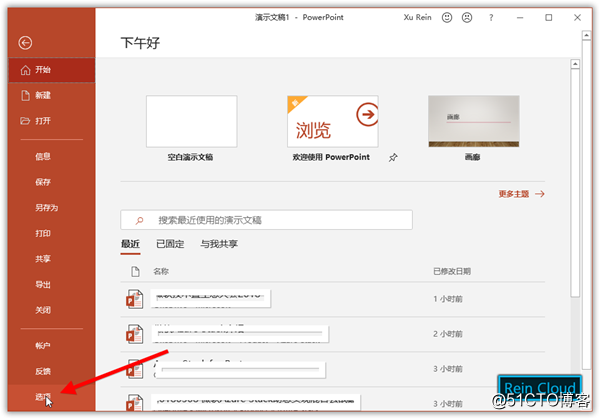Click the folder icon beside 打开
Viewport: 600px width, 419px height.
(25, 121)
